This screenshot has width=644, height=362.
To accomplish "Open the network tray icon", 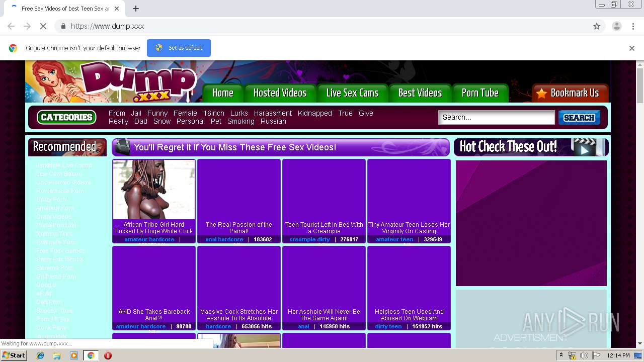I will point(572,355).
